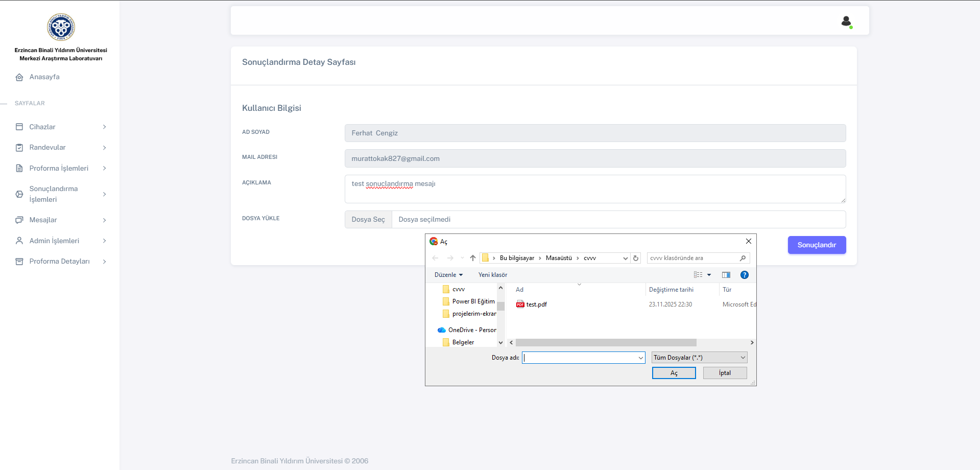The image size is (980, 470).
Task: Select the test.pdf file
Action: point(536,304)
